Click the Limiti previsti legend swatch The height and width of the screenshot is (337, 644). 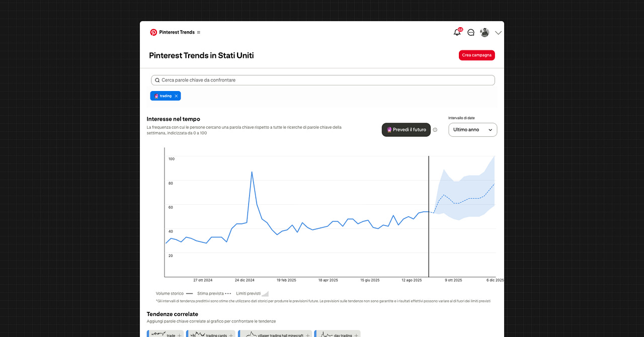(x=265, y=293)
